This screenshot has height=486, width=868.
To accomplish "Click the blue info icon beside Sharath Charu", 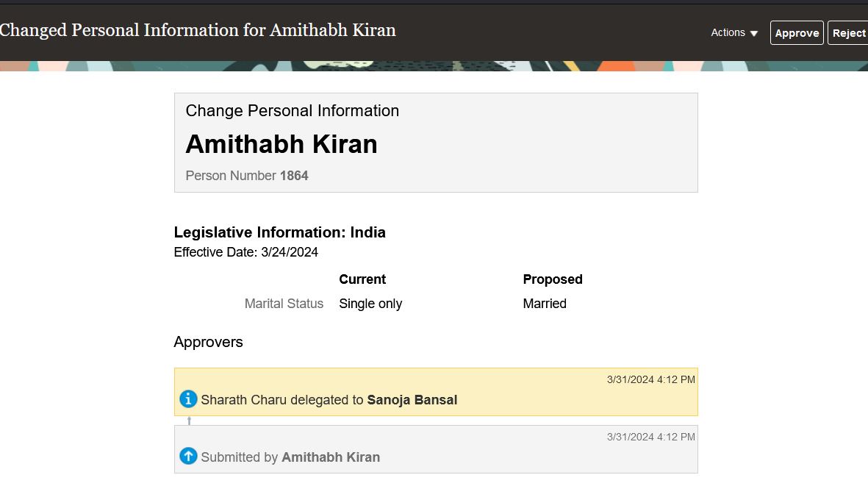I will (x=188, y=399).
